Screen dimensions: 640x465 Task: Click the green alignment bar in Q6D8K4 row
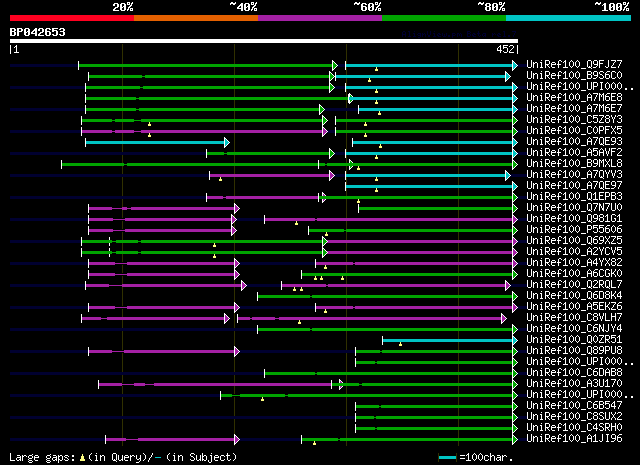tap(387, 296)
